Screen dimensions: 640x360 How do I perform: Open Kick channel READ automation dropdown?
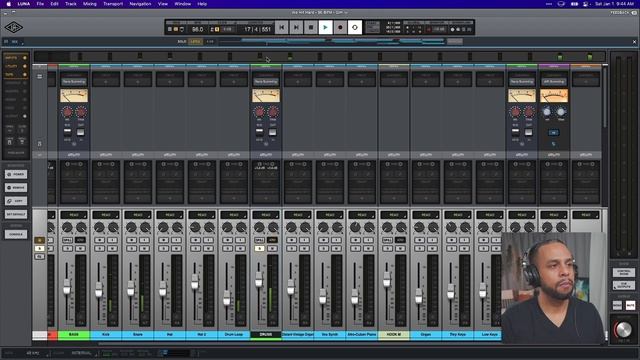click(106, 215)
